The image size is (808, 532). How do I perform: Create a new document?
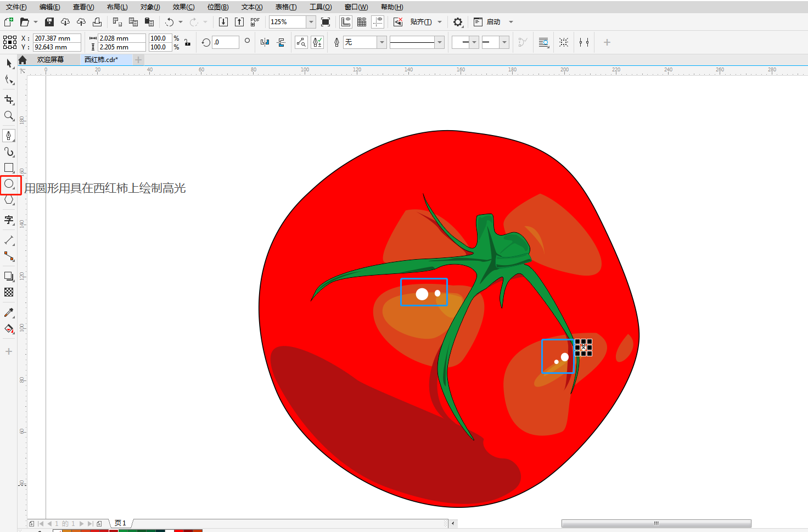coord(8,22)
